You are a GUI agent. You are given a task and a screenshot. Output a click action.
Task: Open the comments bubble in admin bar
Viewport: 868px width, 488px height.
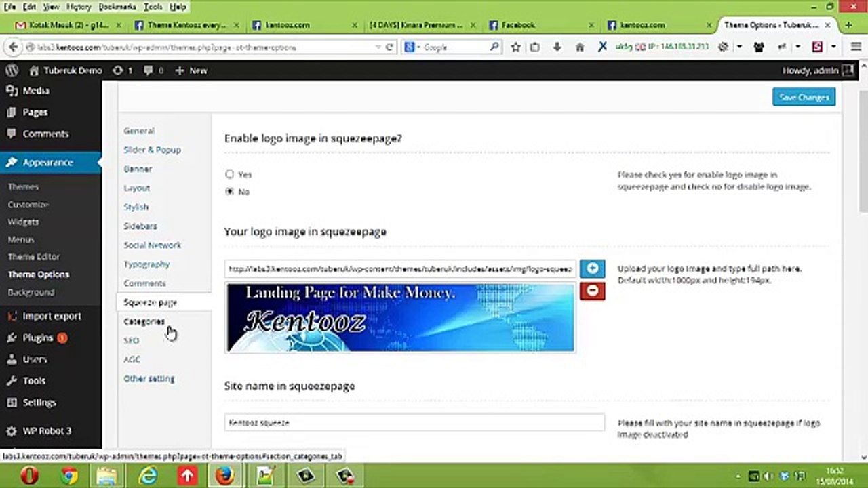[153, 70]
